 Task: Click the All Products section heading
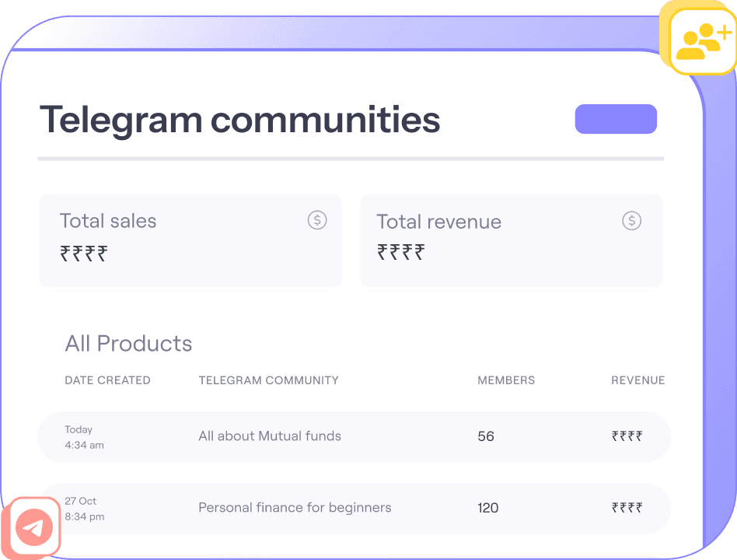pyautogui.click(x=128, y=344)
